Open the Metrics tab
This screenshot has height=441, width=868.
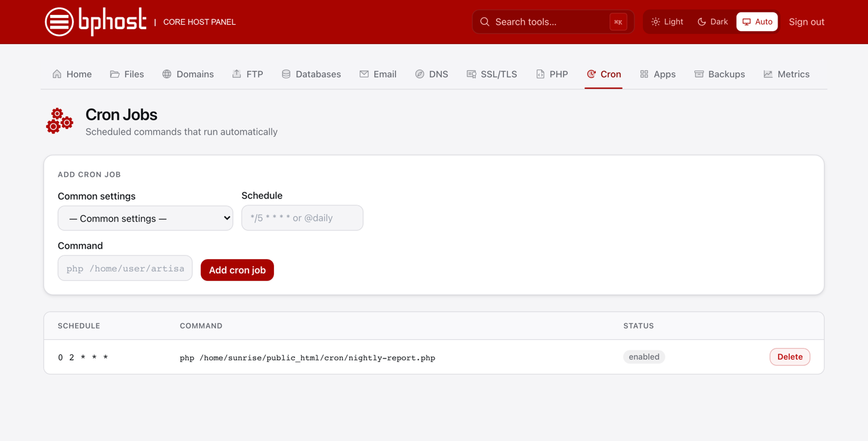(x=787, y=74)
